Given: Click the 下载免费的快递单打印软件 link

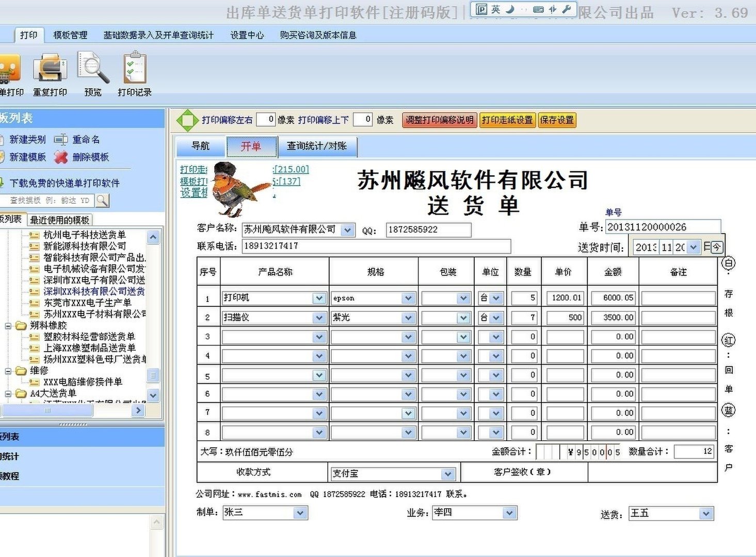Looking at the screenshot, I should pyautogui.click(x=65, y=183).
